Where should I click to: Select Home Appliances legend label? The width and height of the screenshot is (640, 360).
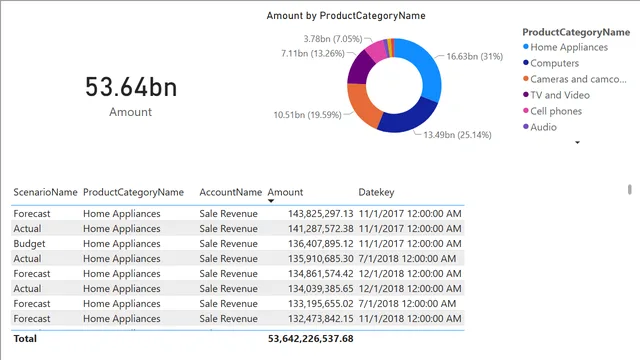569,47
